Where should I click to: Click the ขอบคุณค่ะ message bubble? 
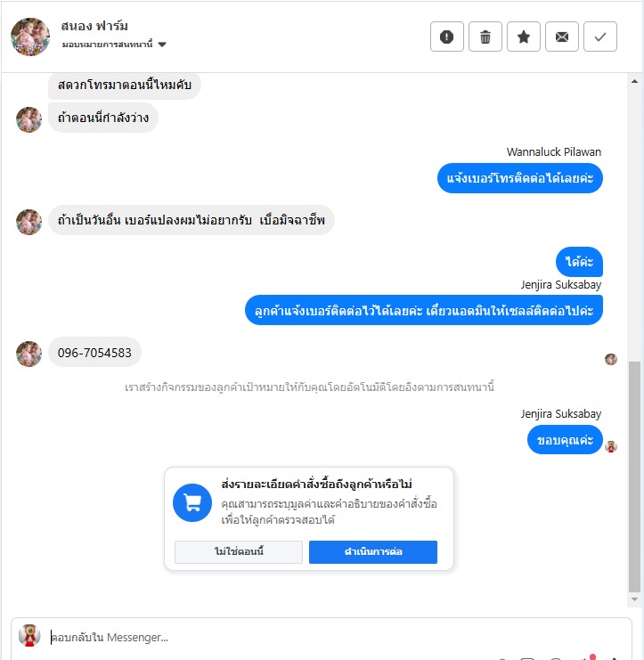[565, 440]
